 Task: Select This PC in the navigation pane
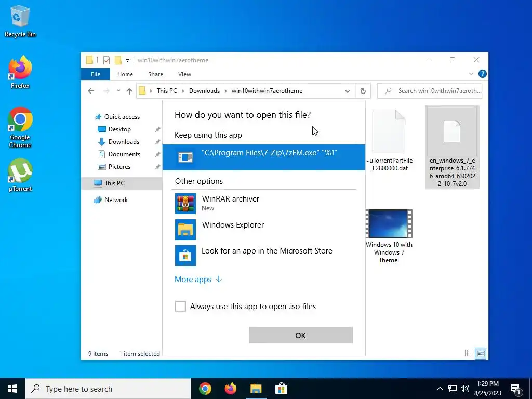click(122, 183)
